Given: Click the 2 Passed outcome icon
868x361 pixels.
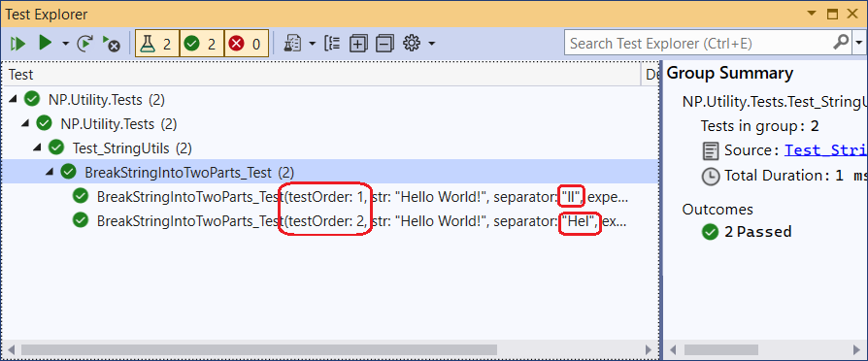Looking at the screenshot, I should 710,231.
